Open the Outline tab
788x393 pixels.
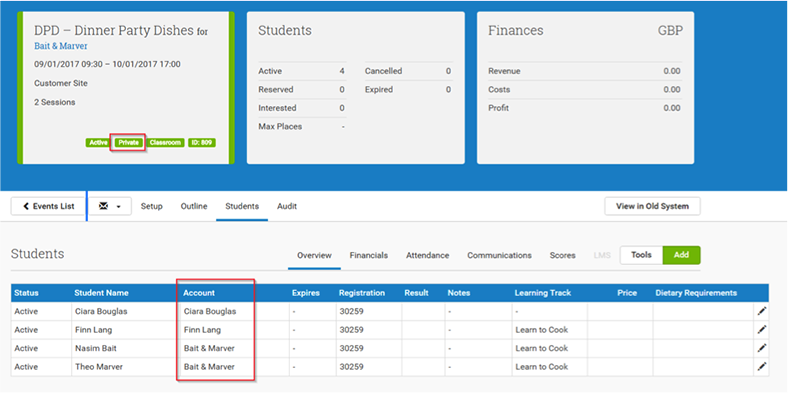click(194, 206)
